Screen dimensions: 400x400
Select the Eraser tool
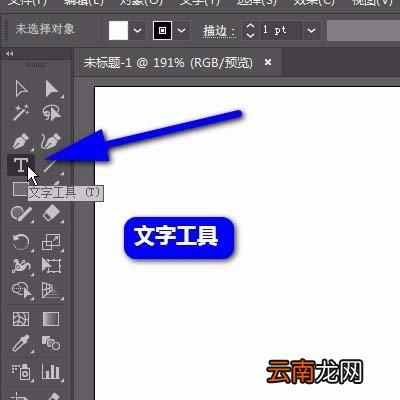(51, 213)
